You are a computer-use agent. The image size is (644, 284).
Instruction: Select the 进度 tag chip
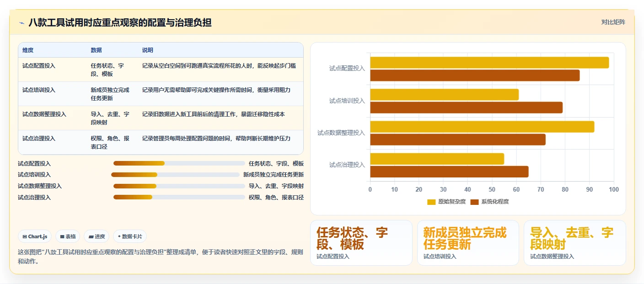point(97,236)
